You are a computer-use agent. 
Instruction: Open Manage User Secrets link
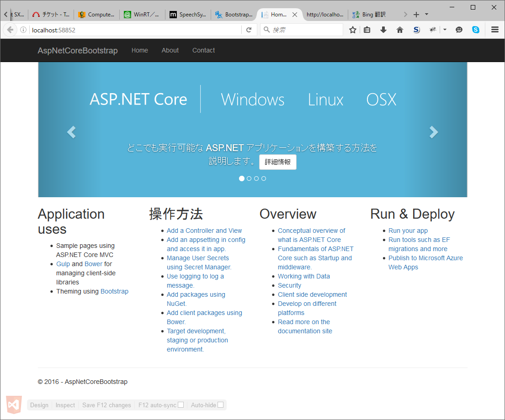point(199,262)
